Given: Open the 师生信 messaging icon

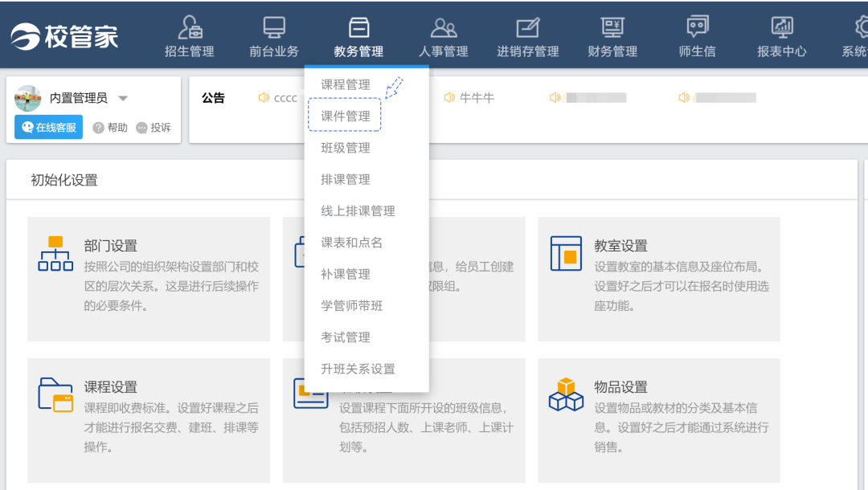Looking at the screenshot, I should 696,26.
